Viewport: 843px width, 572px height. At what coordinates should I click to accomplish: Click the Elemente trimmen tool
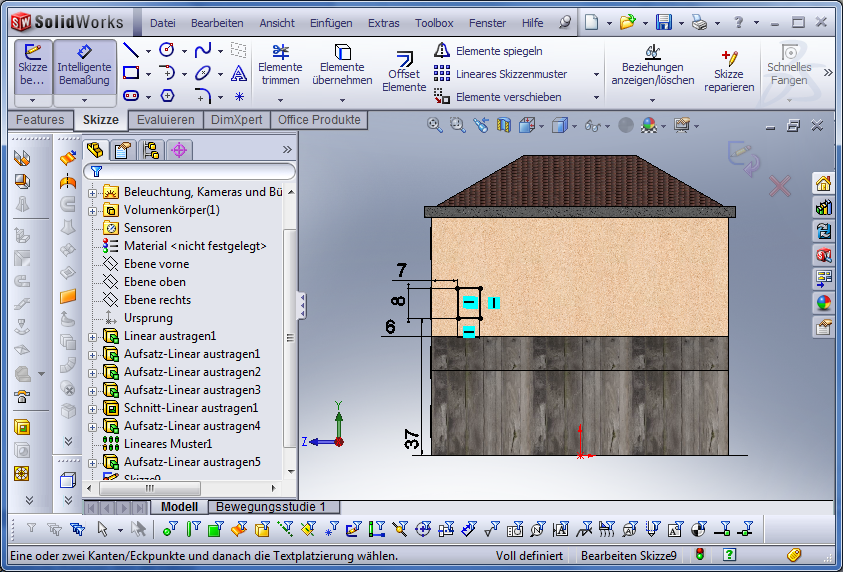pyautogui.click(x=280, y=66)
